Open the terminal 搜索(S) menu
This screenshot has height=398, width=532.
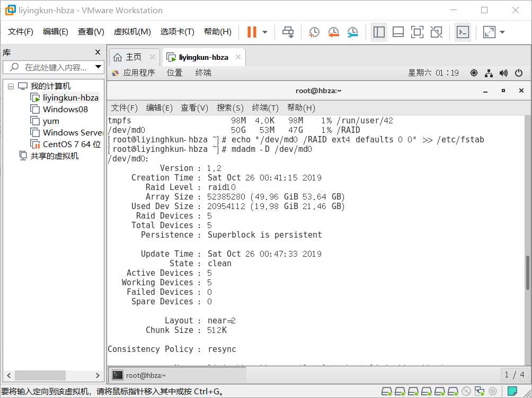230,108
